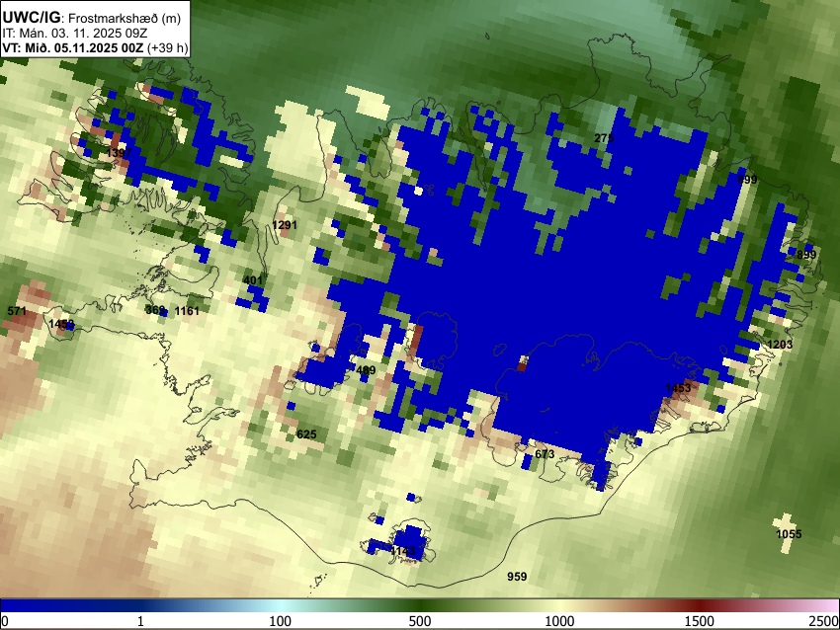The image size is (840, 630).
Task: Click the colour scale tick labelled 1
Action: [140, 621]
